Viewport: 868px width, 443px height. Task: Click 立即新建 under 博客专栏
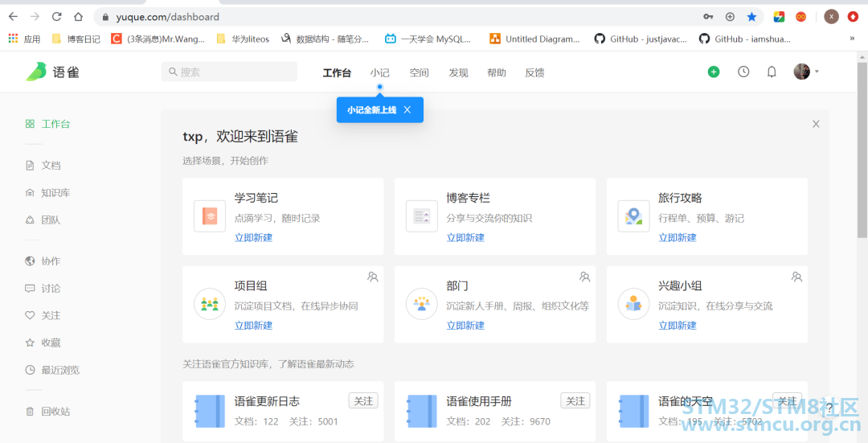(465, 237)
